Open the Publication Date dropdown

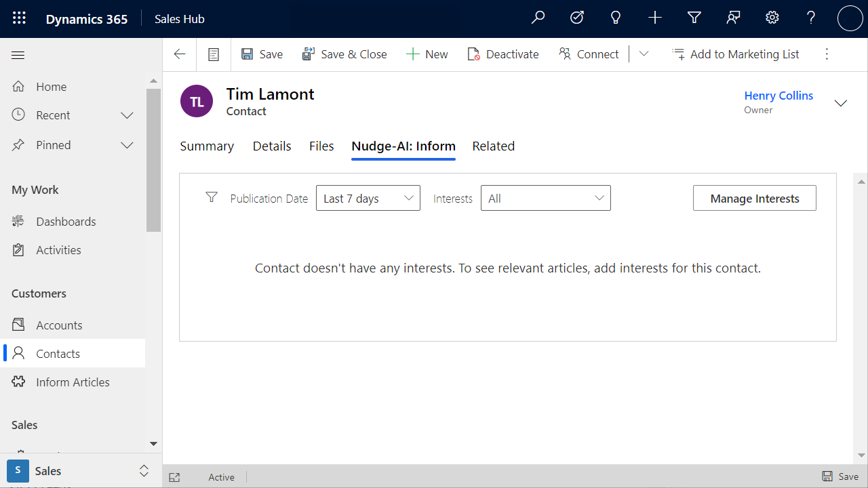368,198
